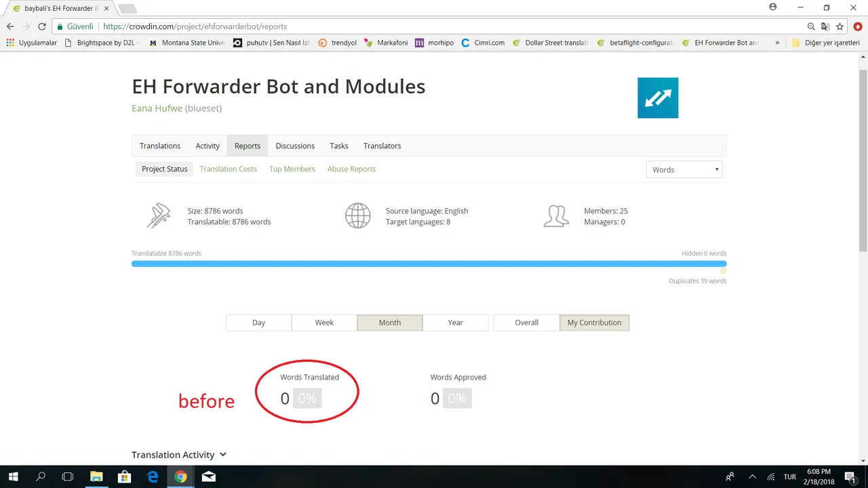This screenshot has height=488, width=868.
Task: Set the report period to Week
Action: (x=324, y=323)
